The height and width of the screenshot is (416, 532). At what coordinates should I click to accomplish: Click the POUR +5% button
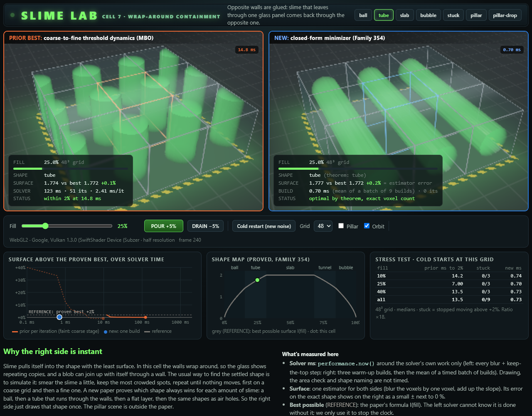[x=164, y=226]
